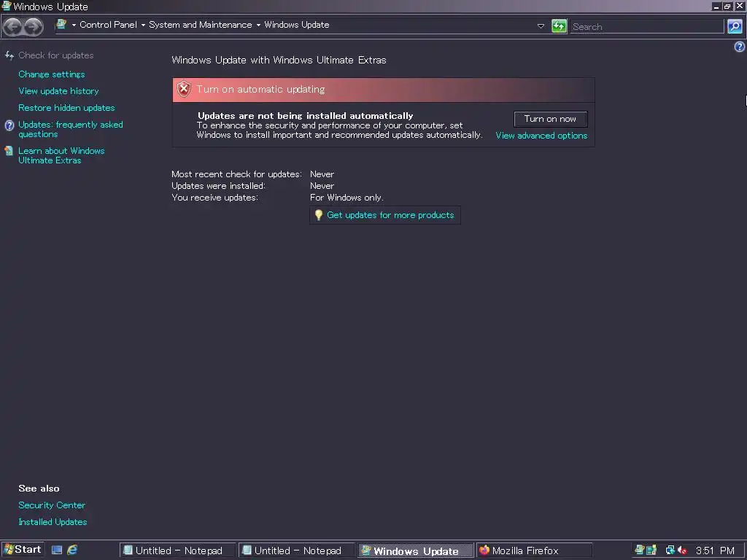747x560 pixels.
Task: Expand dropdown arrow after Control Panel
Action: (x=143, y=26)
